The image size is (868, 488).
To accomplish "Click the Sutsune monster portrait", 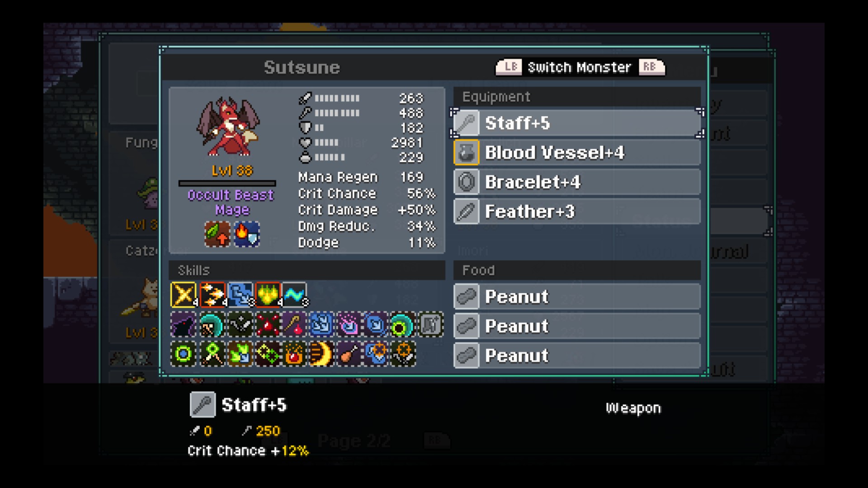I will (228, 127).
